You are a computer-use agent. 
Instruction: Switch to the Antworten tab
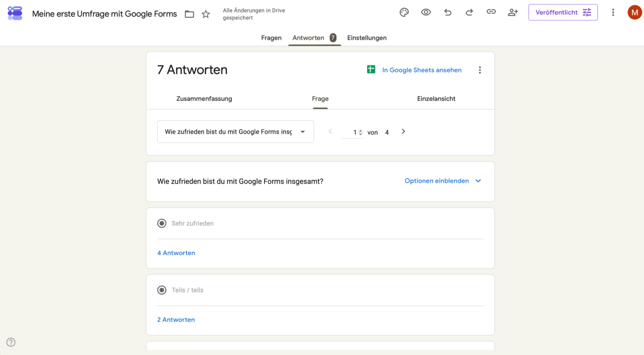click(x=314, y=38)
